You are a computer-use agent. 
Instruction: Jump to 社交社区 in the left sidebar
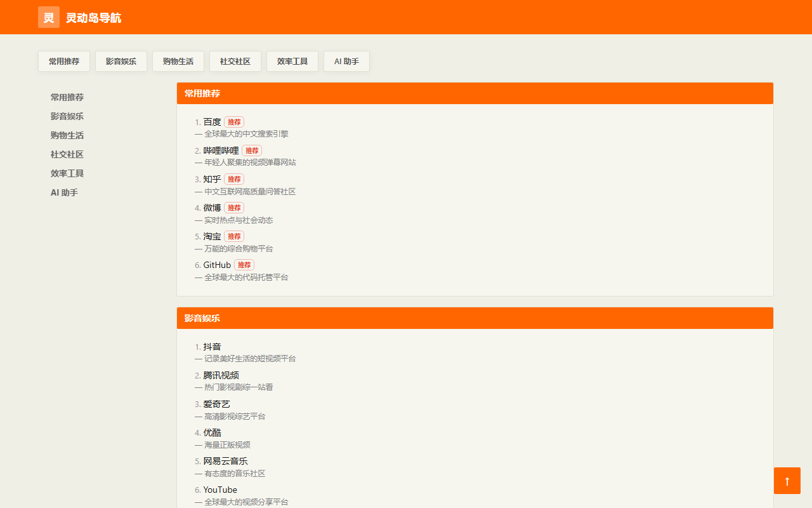coord(67,154)
